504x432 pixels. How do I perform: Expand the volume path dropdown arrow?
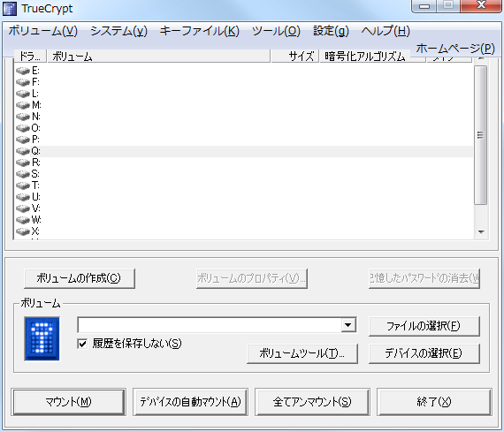[x=348, y=325]
